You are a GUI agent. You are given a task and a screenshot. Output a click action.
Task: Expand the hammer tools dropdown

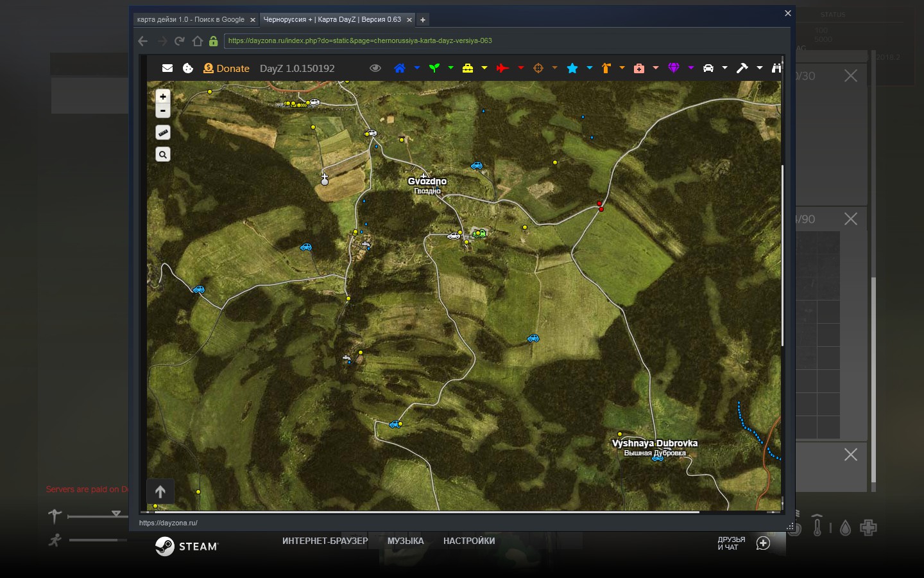[x=760, y=67]
